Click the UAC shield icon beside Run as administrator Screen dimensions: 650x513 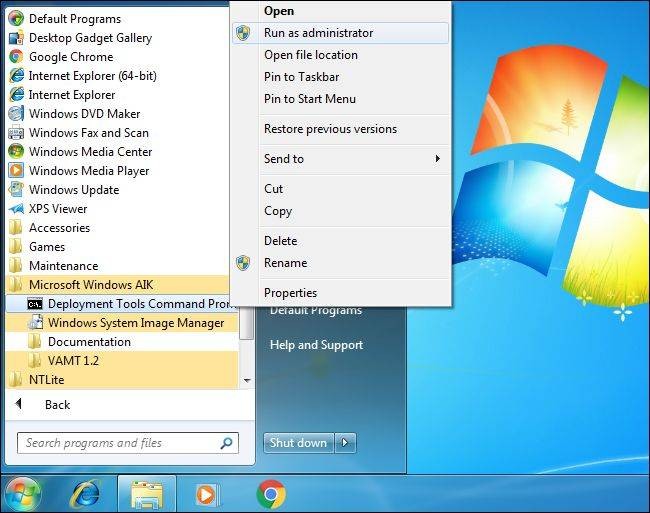tap(243, 33)
